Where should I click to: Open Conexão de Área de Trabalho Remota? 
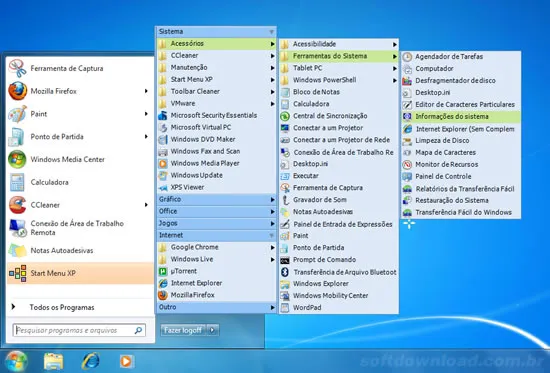click(80, 228)
